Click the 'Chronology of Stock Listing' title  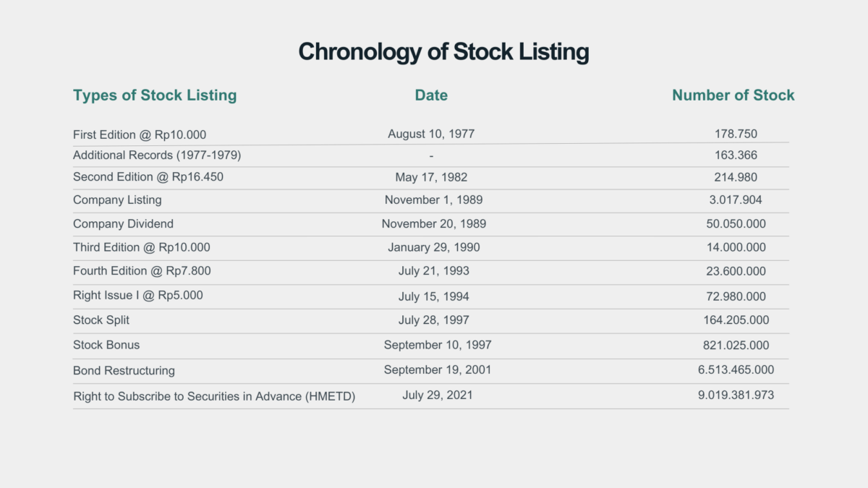(443, 52)
